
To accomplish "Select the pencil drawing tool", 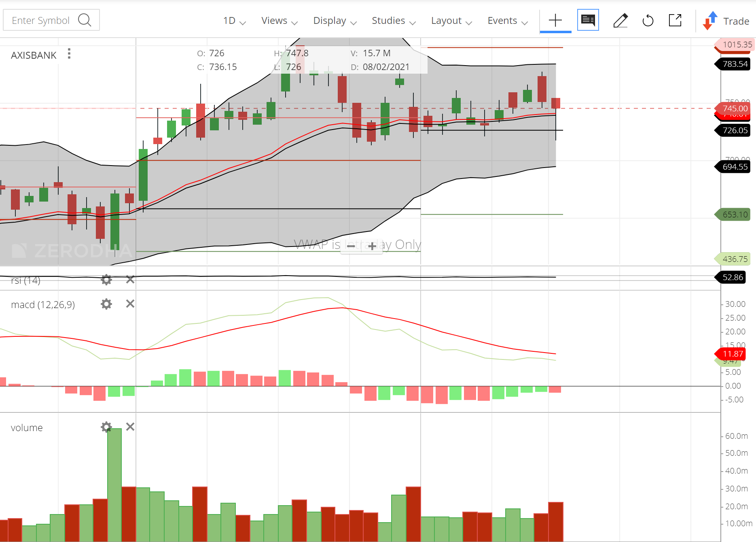I will click(x=620, y=20).
